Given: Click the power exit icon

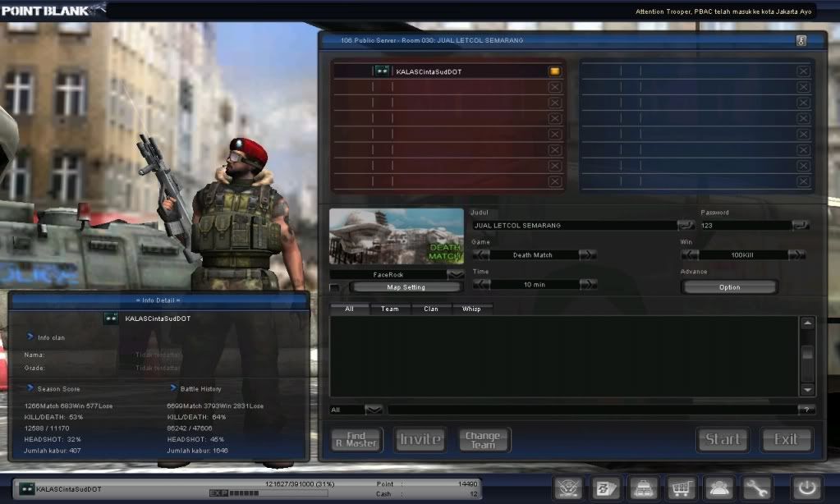Looking at the screenshot, I should (x=807, y=488).
